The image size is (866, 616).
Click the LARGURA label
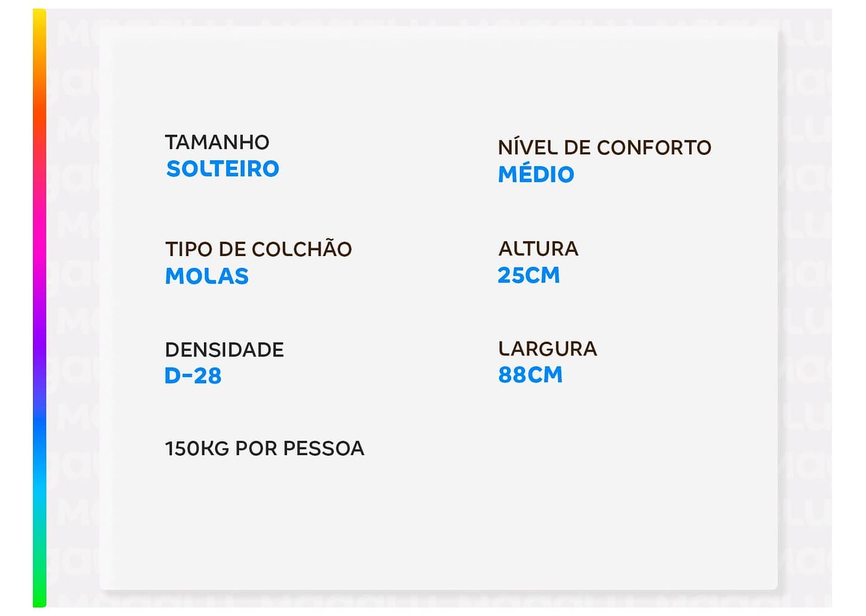point(547,349)
